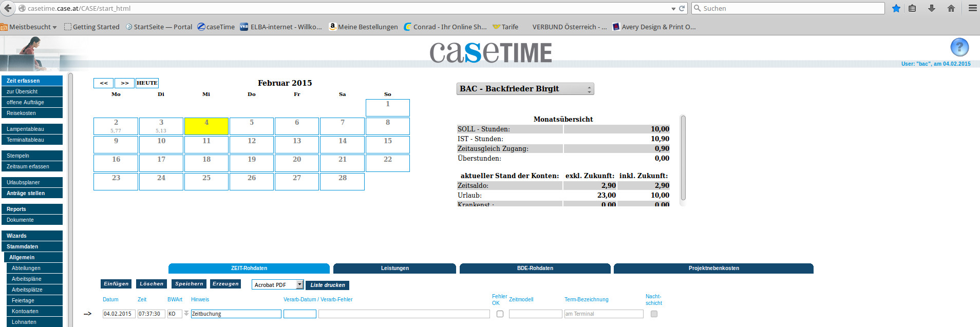Switch to the Leistungen tab
980x327 pixels.
[x=394, y=268]
